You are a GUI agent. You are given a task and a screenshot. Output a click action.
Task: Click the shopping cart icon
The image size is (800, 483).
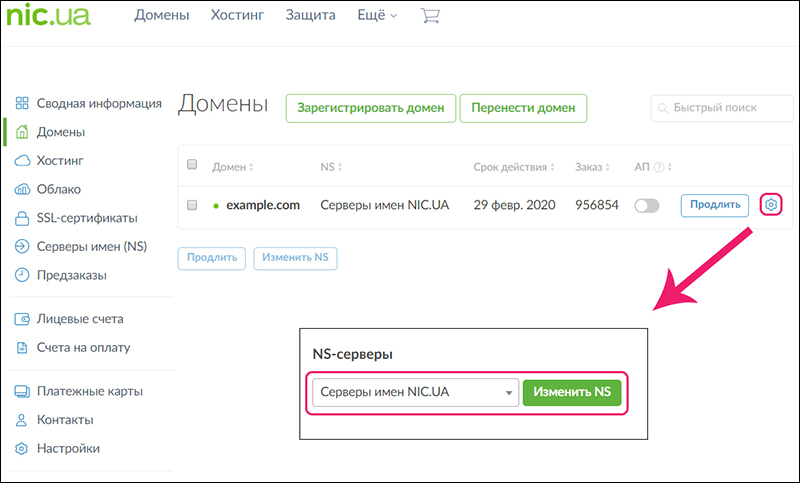pyautogui.click(x=431, y=16)
